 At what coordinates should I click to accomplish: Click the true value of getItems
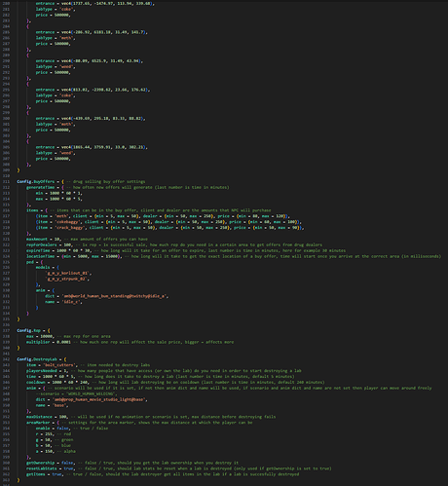[x=56, y=474]
